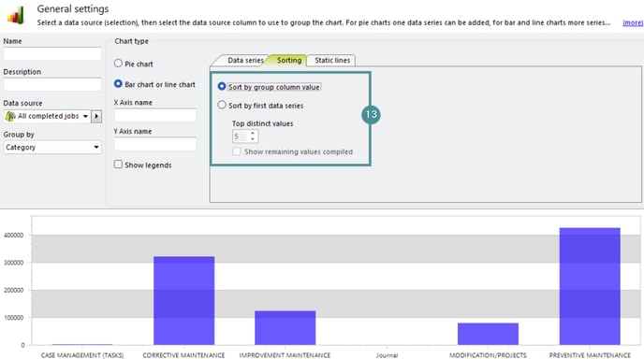The width and height of the screenshot is (644, 359).
Task: Switch to the Static lines tab
Action: tap(332, 61)
